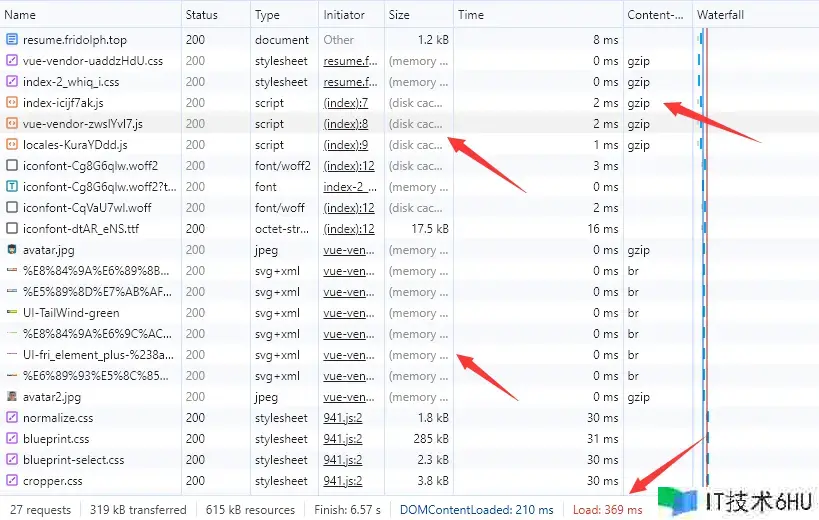Open the index-2 initiator link for the font row
The height and width of the screenshot is (520, 819).
pyautogui.click(x=344, y=187)
